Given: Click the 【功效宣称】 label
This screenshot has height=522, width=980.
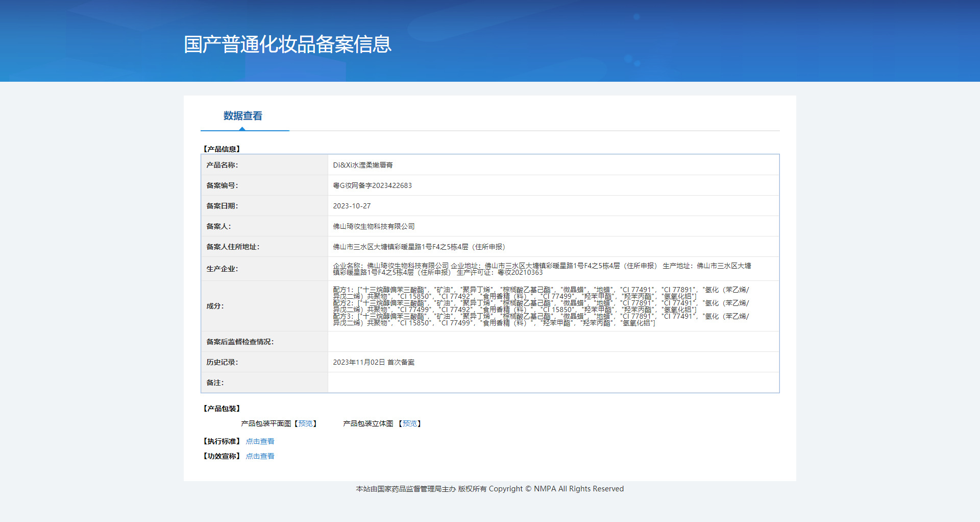Looking at the screenshot, I should click(222, 456).
